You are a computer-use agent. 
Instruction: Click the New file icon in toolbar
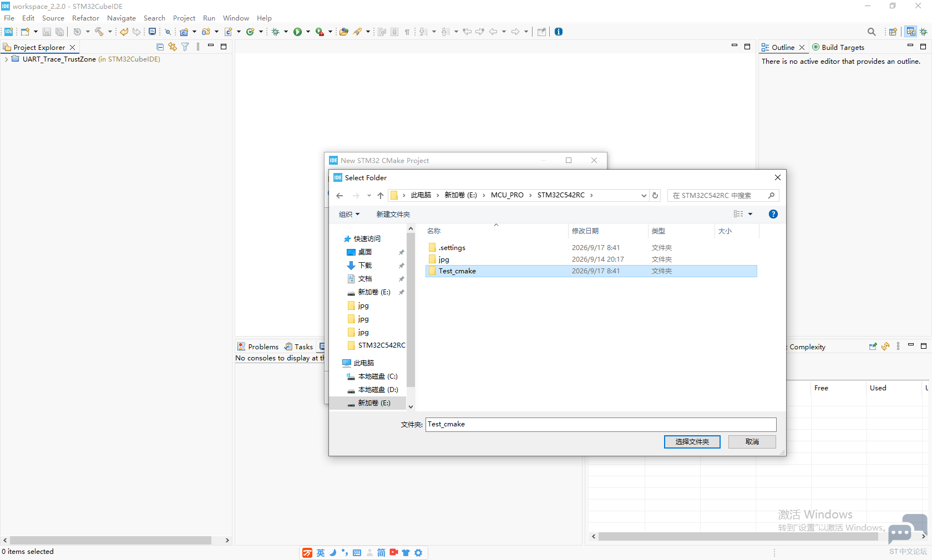pos(25,32)
